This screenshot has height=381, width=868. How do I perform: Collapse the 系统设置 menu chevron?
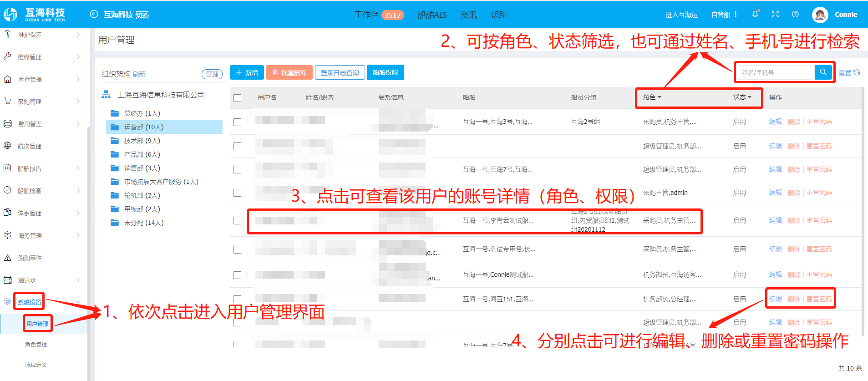click(x=78, y=302)
